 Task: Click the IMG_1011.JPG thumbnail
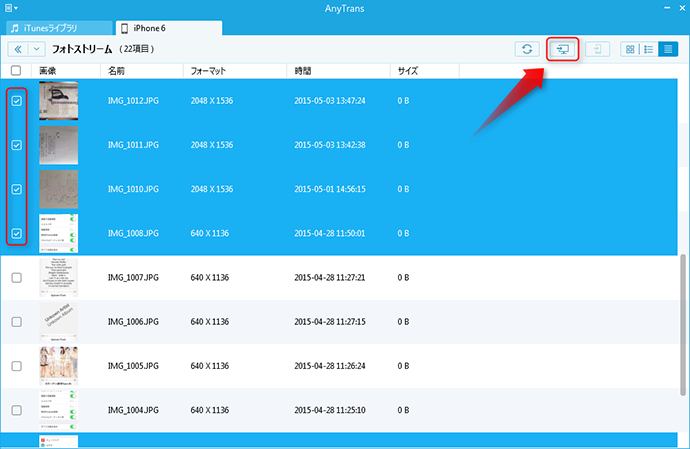(59, 145)
